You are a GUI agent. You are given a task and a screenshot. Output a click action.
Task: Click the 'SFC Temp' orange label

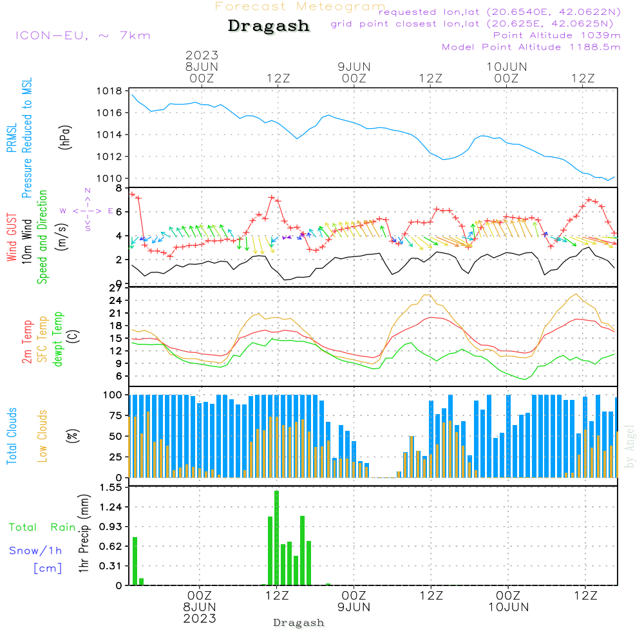click(x=43, y=339)
